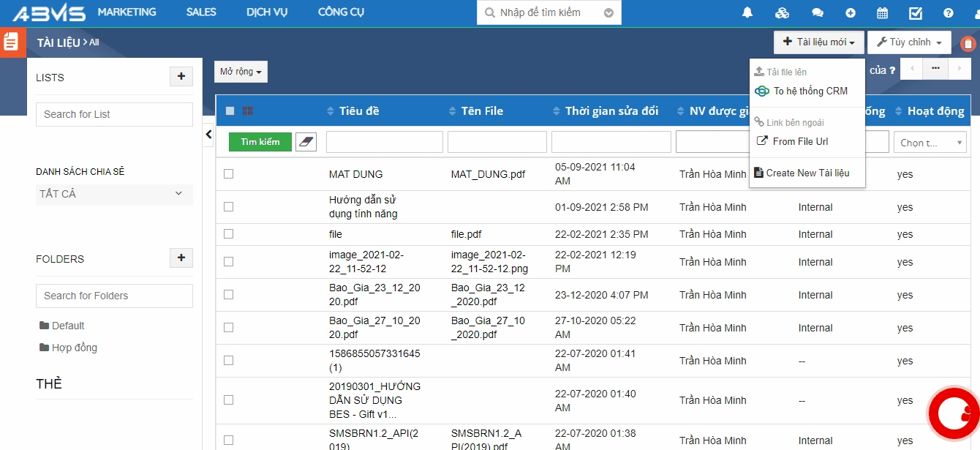
Task: Click the tasks checkmark icon in header
Action: pos(916,12)
